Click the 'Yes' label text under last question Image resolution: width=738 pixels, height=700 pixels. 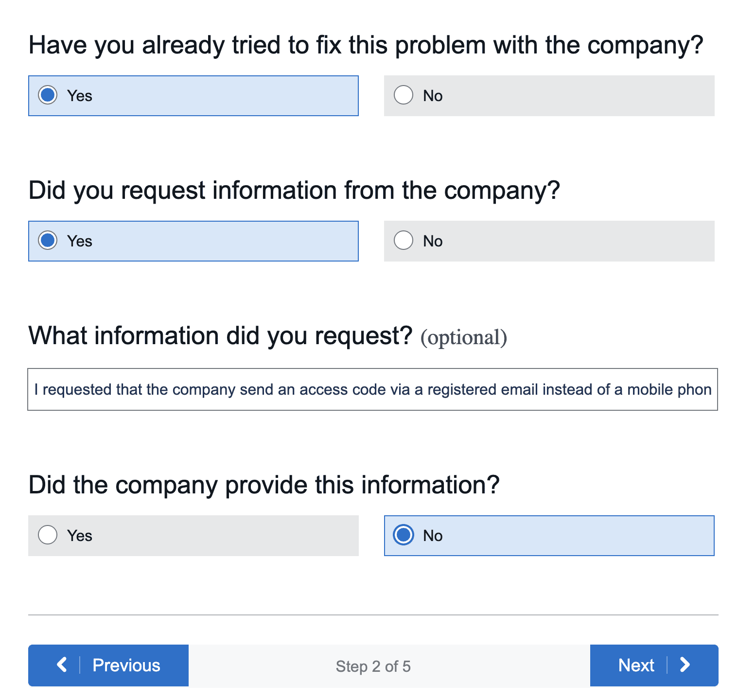pos(80,536)
